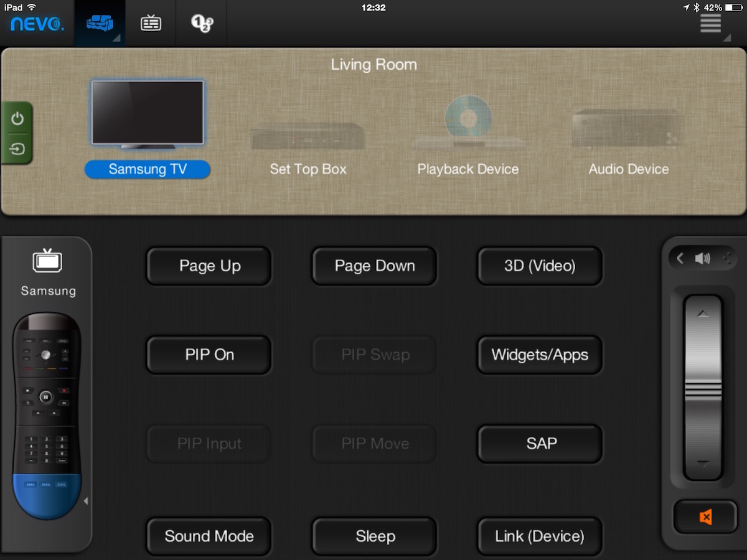Tap the battery 42% indicator
747x560 pixels.
click(x=722, y=7)
